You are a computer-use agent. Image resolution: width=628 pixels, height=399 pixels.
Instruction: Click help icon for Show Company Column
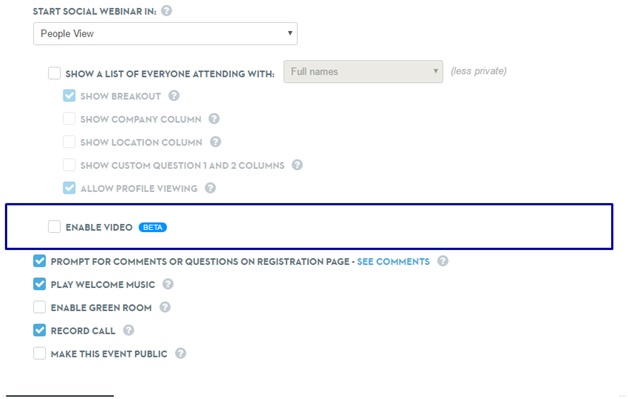click(x=214, y=119)
